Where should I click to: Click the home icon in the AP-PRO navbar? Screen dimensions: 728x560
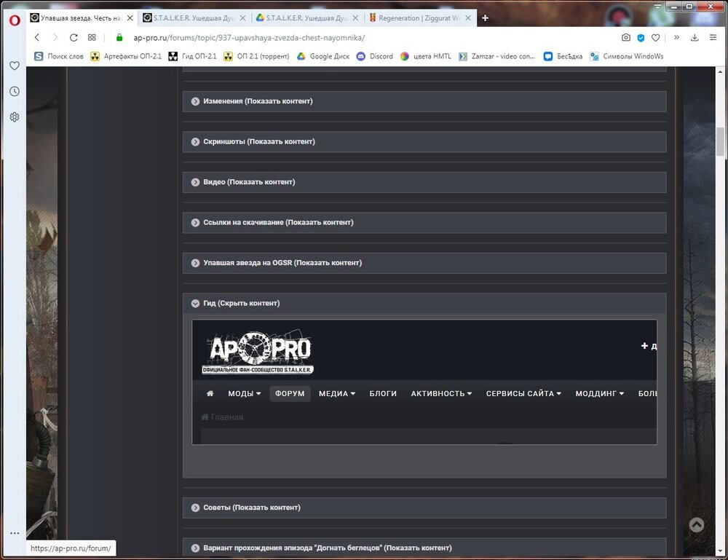pos(210,393)
